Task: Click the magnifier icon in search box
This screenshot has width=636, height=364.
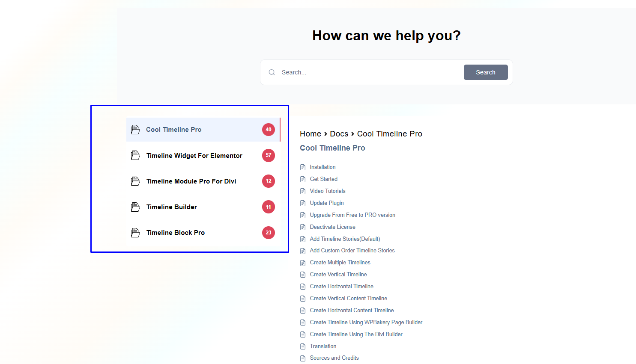Action: (272, 72)
